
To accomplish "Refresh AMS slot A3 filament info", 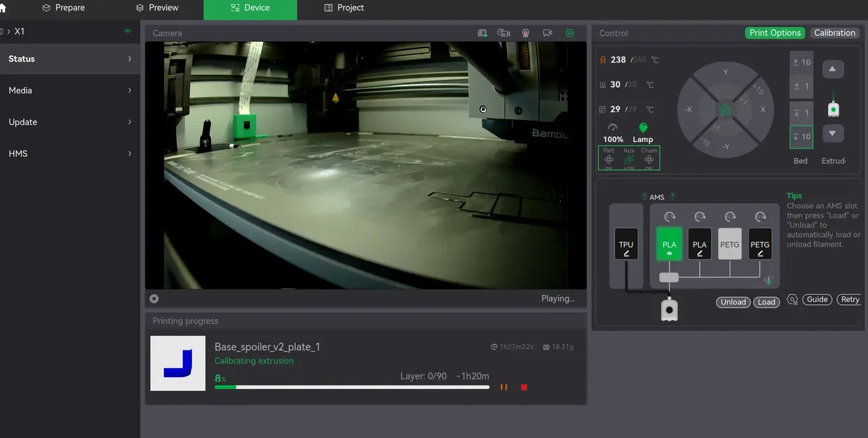I will tap(730, 217).
